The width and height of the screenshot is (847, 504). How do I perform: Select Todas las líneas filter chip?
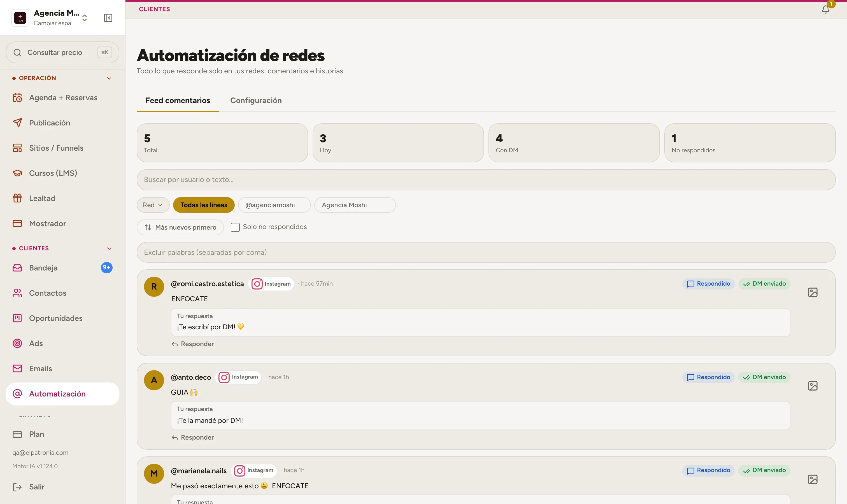(204, 205)
